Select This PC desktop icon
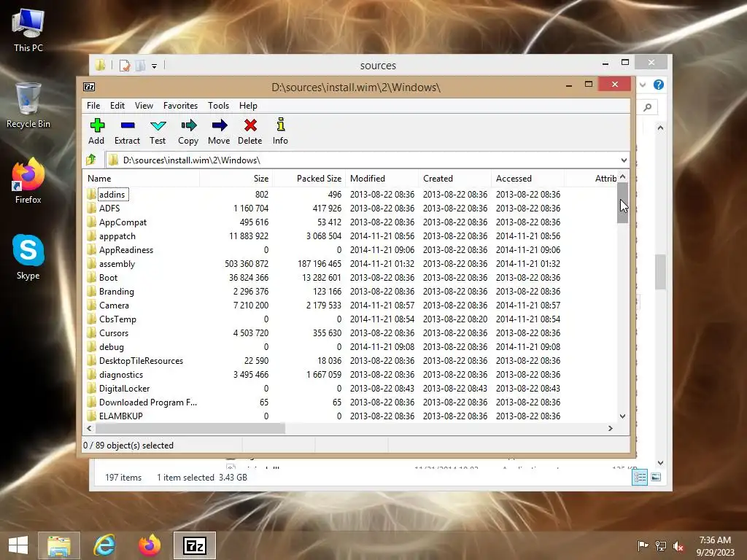 28,29
